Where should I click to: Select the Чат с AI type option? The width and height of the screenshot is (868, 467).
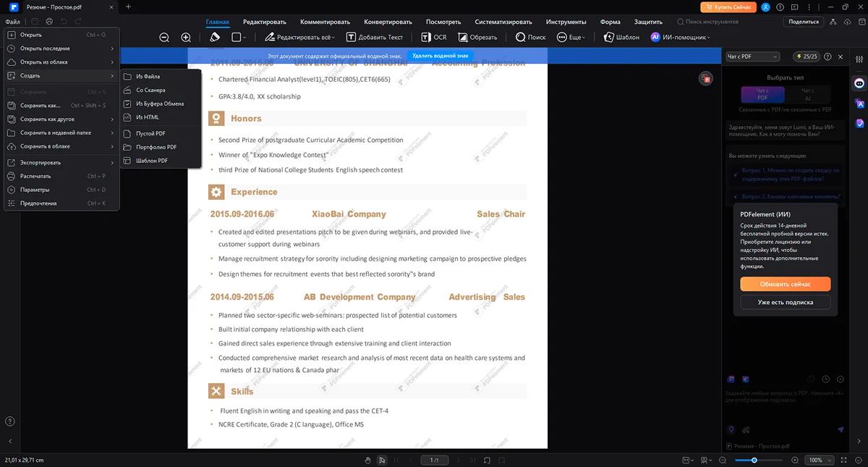[807, 94]
